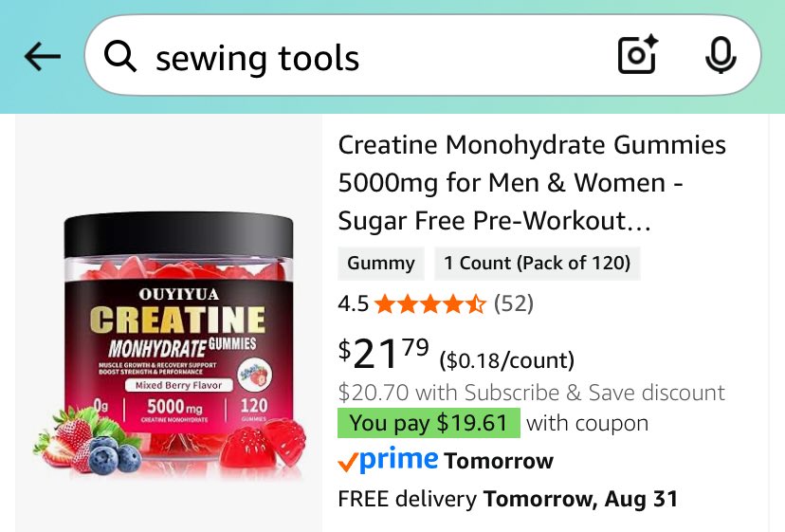
Task: Click the 'FREE delivery Tomorrow, Aug 31' line
Action: tap(508, 499)
